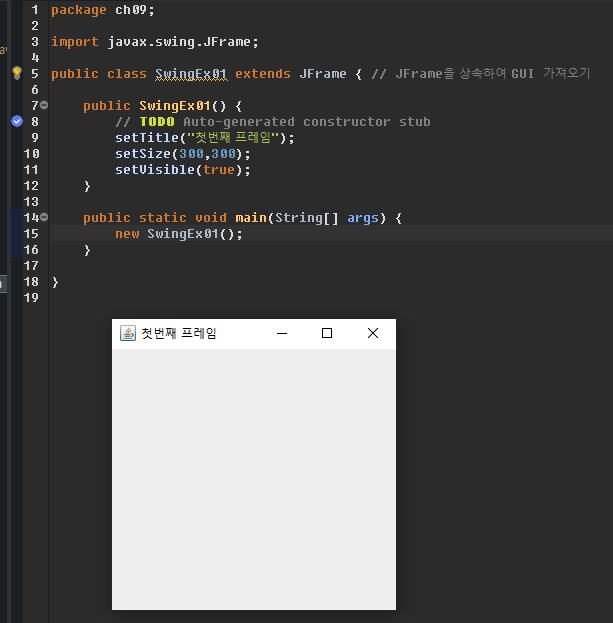Click the setTitle method call on line 9
The width and height of the screenshot is (613, 623).
147,138
